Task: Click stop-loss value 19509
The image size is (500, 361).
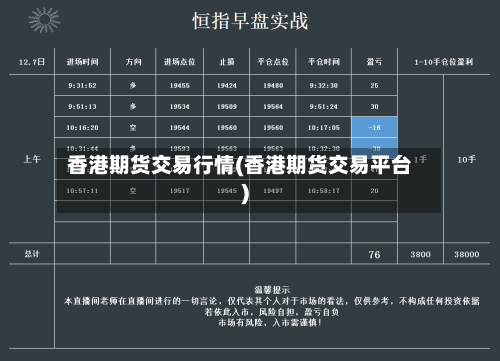Action: coord(227,107)
